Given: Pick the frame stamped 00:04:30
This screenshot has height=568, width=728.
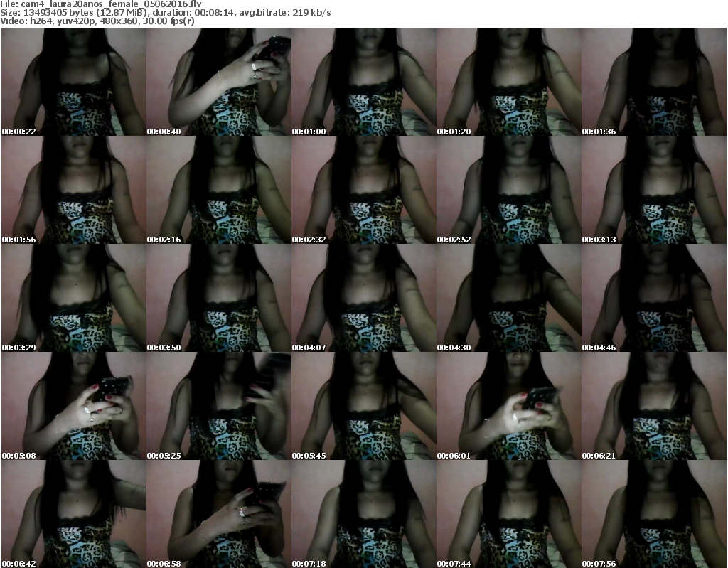Looking at the screenshot, I should click(509, 298).
